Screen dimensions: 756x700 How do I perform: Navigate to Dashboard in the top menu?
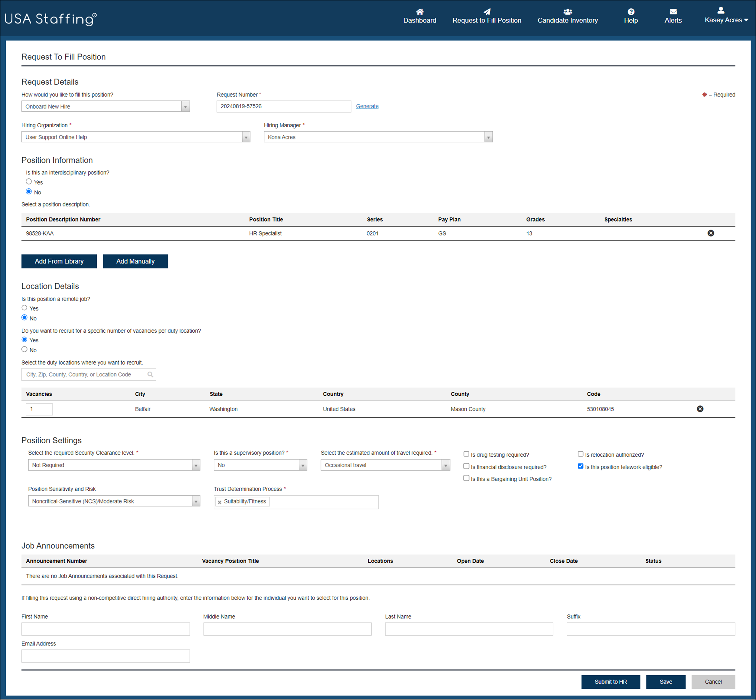click(x=419, y=21)
